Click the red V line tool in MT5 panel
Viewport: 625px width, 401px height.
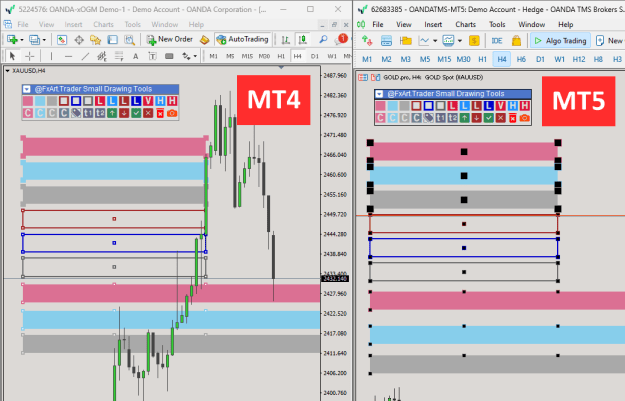click(501, 106)
